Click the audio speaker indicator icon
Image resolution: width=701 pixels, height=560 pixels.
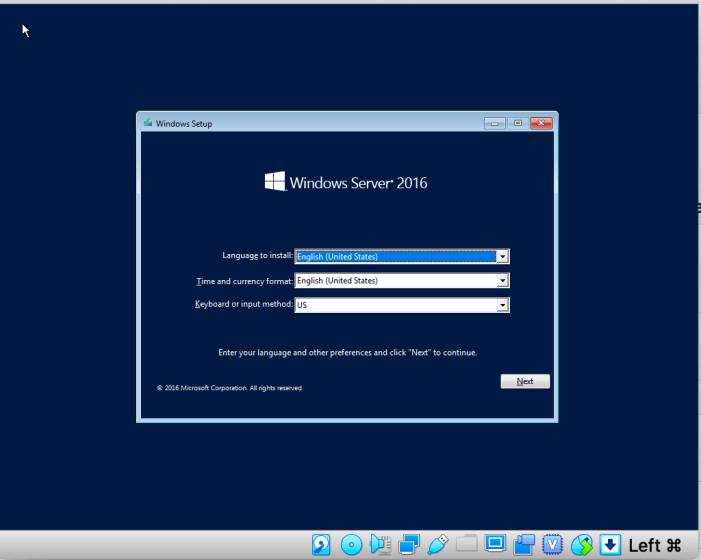[x=380, y=545]
